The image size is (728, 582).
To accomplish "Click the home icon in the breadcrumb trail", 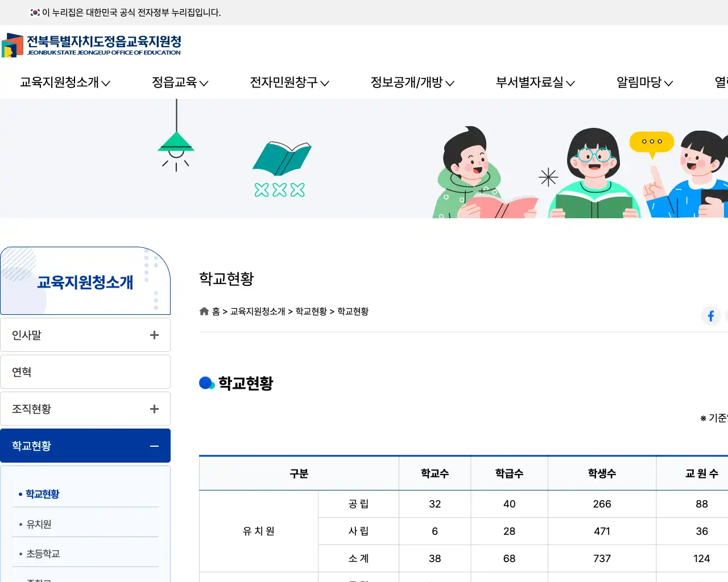I will coord(204,311).
